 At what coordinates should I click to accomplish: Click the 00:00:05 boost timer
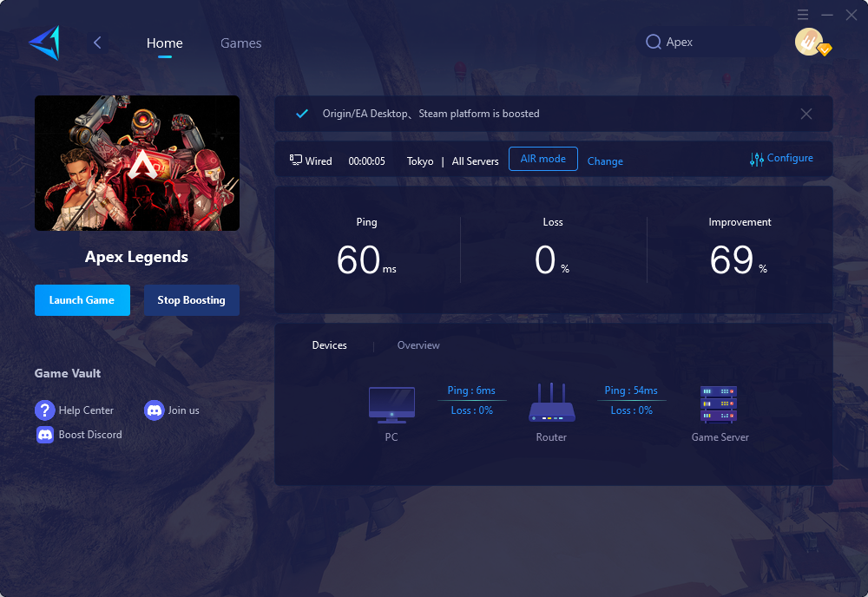(366, 161)
